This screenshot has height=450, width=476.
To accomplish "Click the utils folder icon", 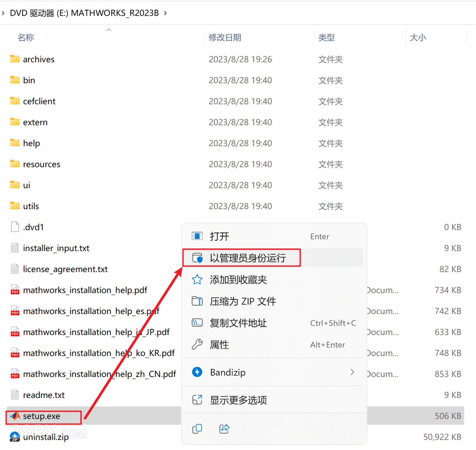I will (x=15, y=206).
